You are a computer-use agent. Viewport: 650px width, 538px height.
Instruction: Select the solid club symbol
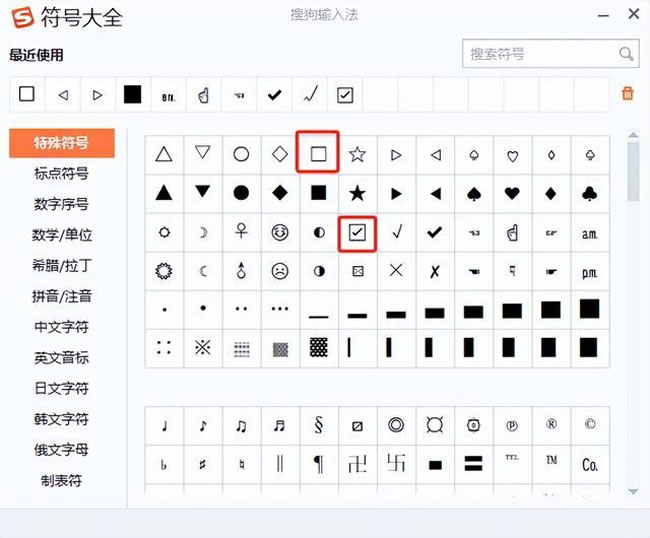coord(589,193)
